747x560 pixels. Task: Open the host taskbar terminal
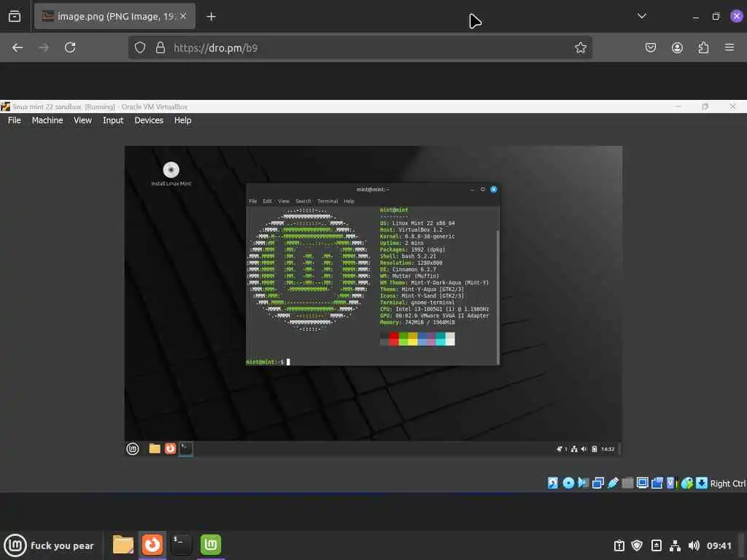181,544
